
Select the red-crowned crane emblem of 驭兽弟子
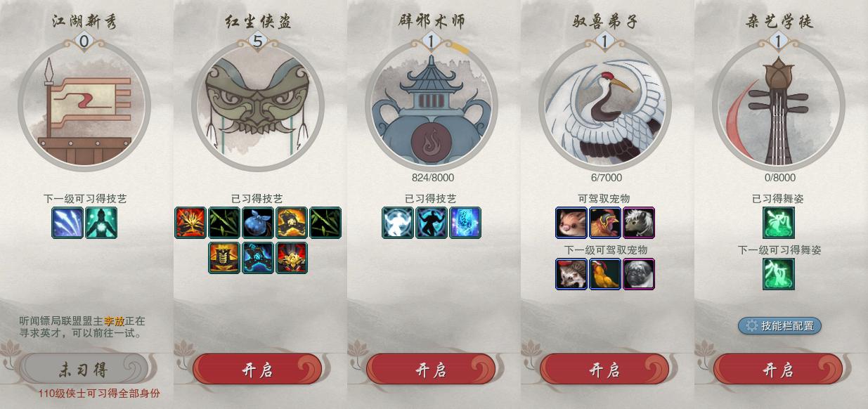click(x=605, y=105)
